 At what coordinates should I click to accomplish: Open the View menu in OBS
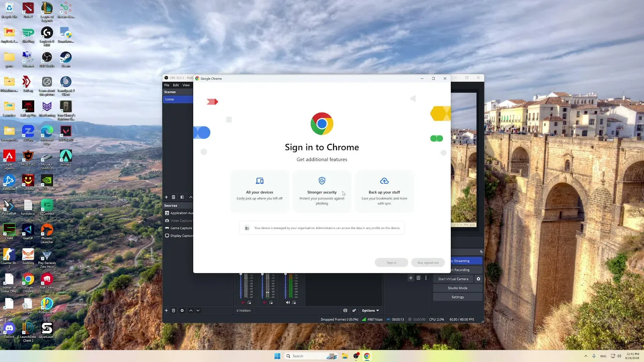coord(186,85)
